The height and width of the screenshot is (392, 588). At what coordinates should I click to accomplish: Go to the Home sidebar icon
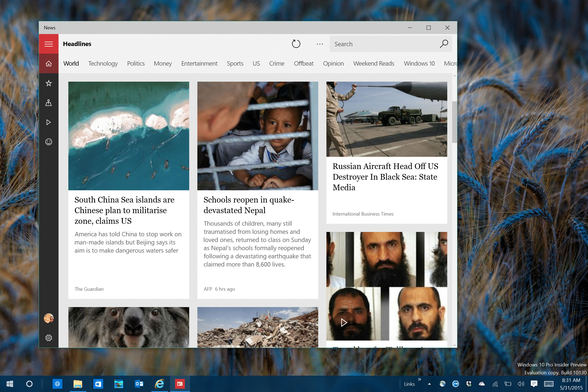(49, 63)
